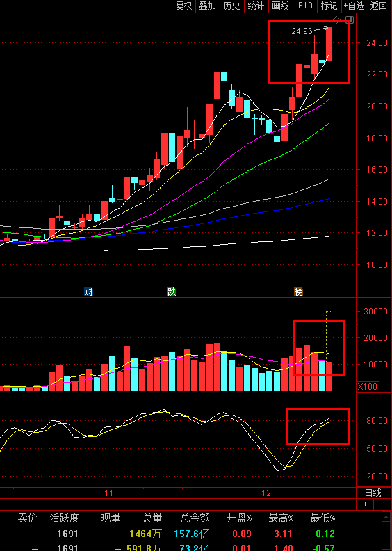392x551 pixels.
Task: Sort by the 最高% column header
Action: [281, 518]
